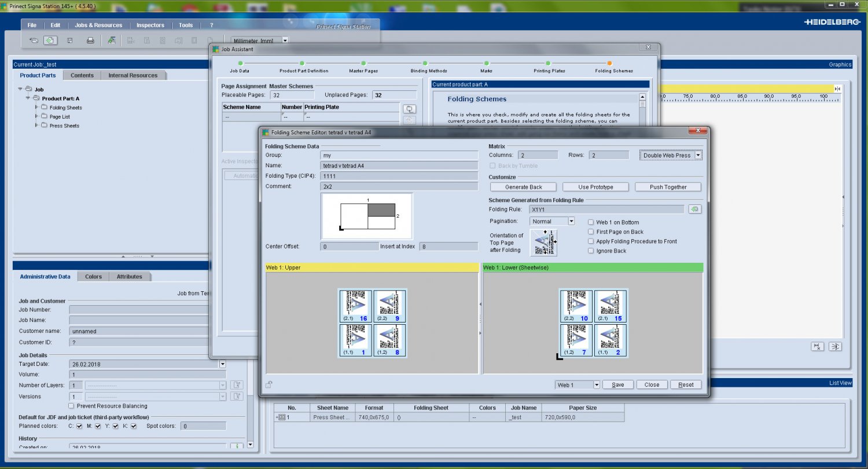Screen dimensions: 868x469
Task: Open the Jobs & Resources menu
Action: pyautogui.click(x=98, y=25)
